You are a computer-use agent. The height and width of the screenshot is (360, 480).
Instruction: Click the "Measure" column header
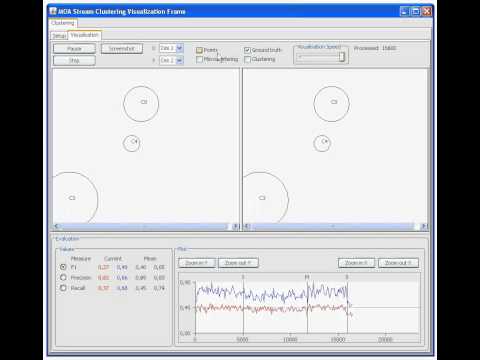[x=81, y=258]
